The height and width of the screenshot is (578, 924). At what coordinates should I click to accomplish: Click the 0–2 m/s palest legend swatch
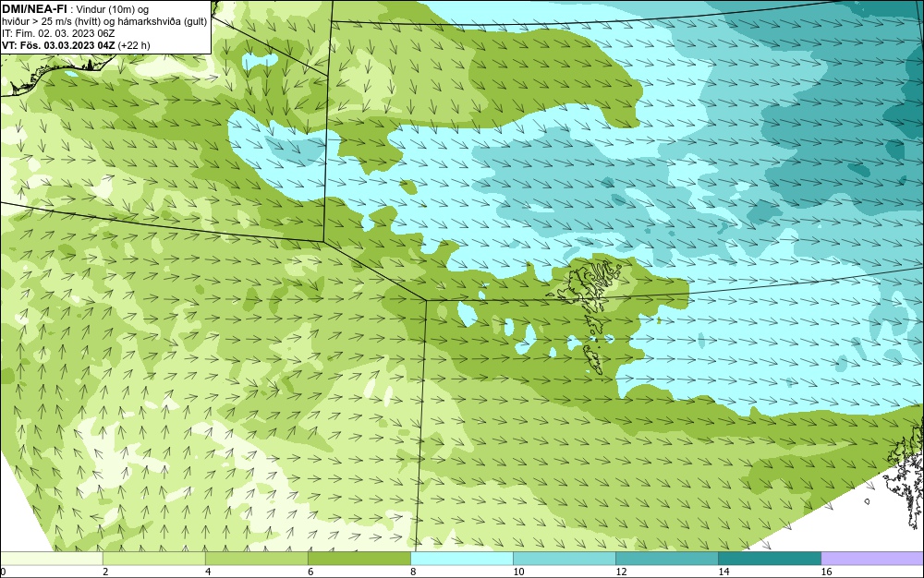tap(52, 558)
